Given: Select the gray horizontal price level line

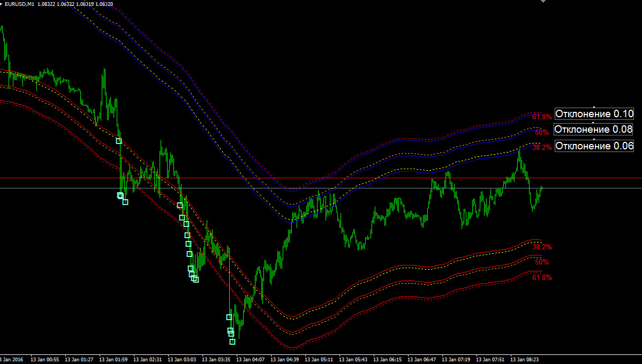Looking at the screenshot, I should [x=321, y=188].
